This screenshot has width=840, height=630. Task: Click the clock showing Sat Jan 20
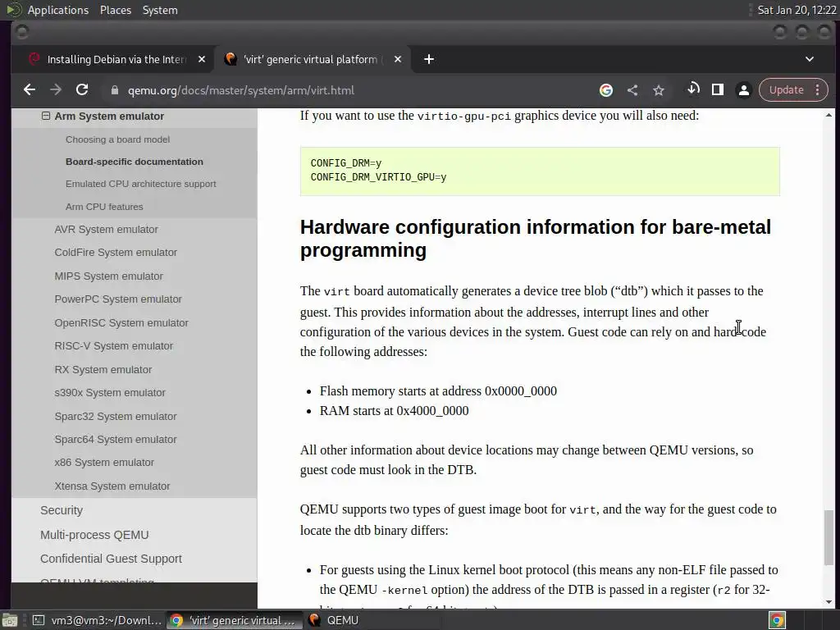(x=797, y=10)
